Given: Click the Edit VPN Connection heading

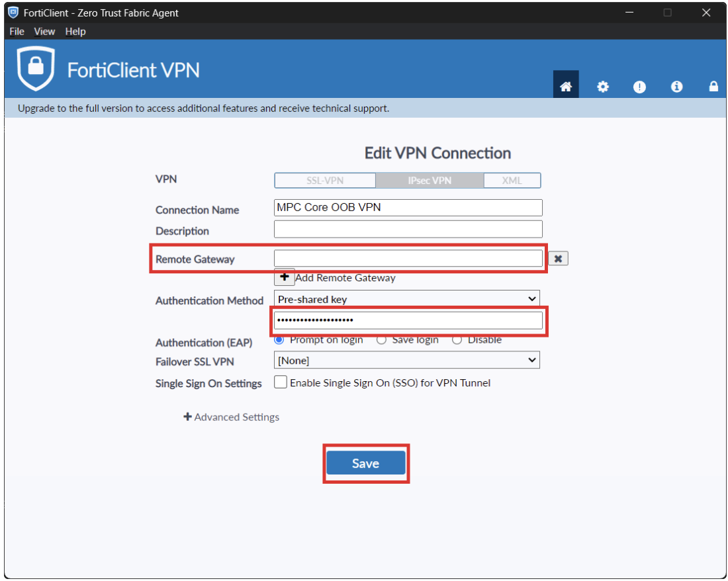Looking at the screenshot, I should (x=437, y=153).
